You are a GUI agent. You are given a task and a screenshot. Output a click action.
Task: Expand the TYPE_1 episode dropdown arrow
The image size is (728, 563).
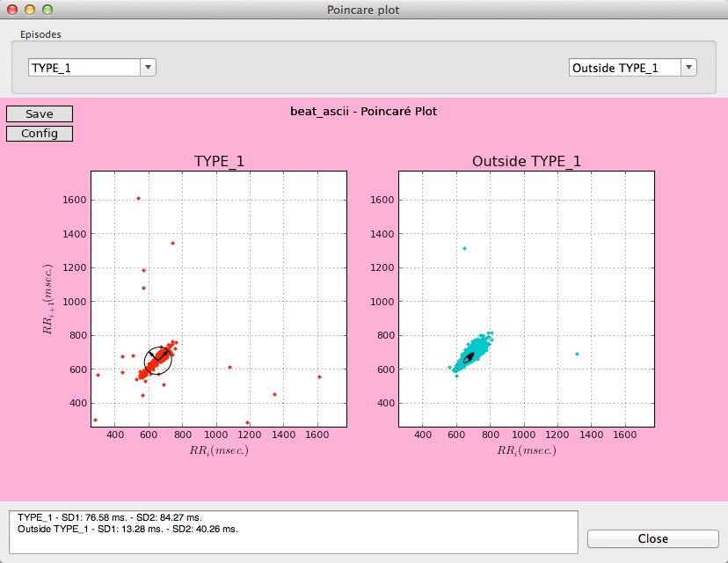click(x=148, y=68)
